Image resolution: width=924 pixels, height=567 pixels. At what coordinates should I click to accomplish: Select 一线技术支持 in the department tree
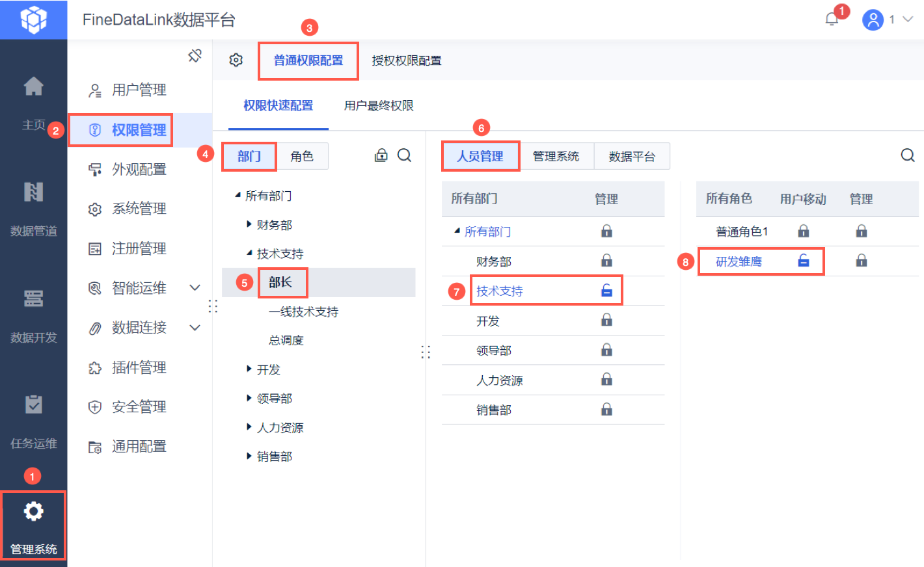pyautogui.click(x=303, y=311)
